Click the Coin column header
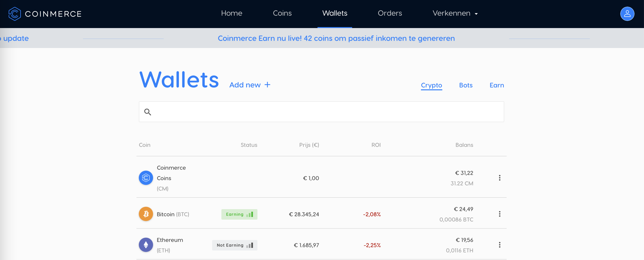Screen dimensions: 644x260 [145, 145]
